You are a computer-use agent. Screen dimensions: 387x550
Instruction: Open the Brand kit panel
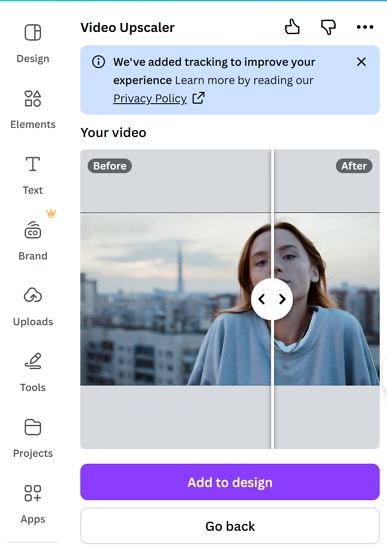click(33, 241)
